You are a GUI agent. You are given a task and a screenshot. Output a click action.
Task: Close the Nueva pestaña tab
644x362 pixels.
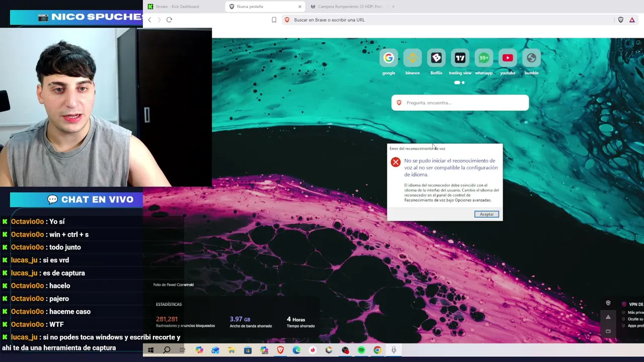pyautogui.click(x=300, y=7)
